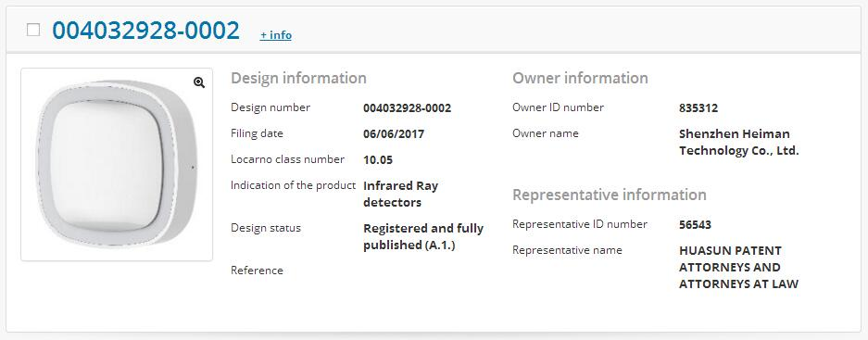This screenshot has width=868, height=340.
Task: Click the Reference field label
Action: (257, 271)
